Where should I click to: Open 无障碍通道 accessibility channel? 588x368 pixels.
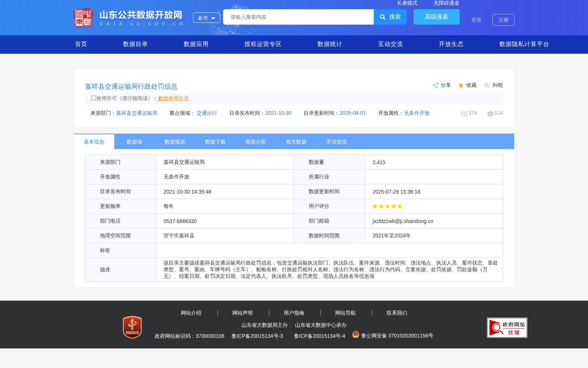click(x=447, y=3)
